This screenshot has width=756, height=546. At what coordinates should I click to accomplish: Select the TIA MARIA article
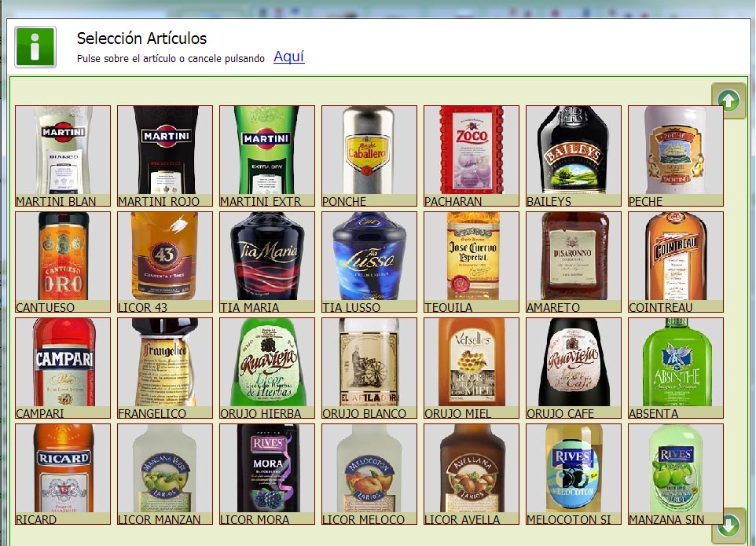(267, 262)
